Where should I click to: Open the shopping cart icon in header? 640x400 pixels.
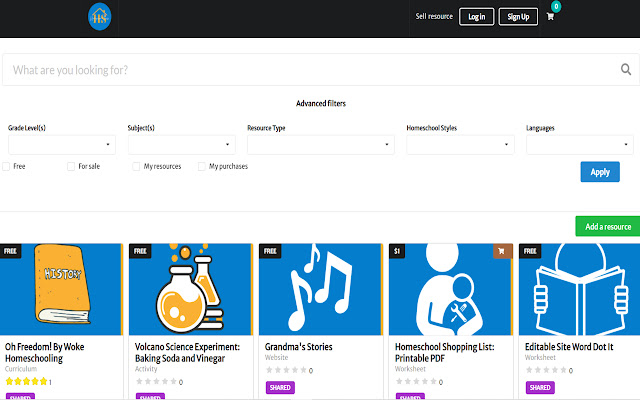point(550,16)
